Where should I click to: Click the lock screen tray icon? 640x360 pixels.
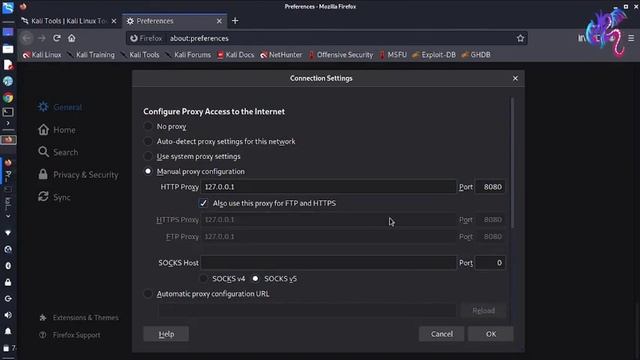[8, 282]
